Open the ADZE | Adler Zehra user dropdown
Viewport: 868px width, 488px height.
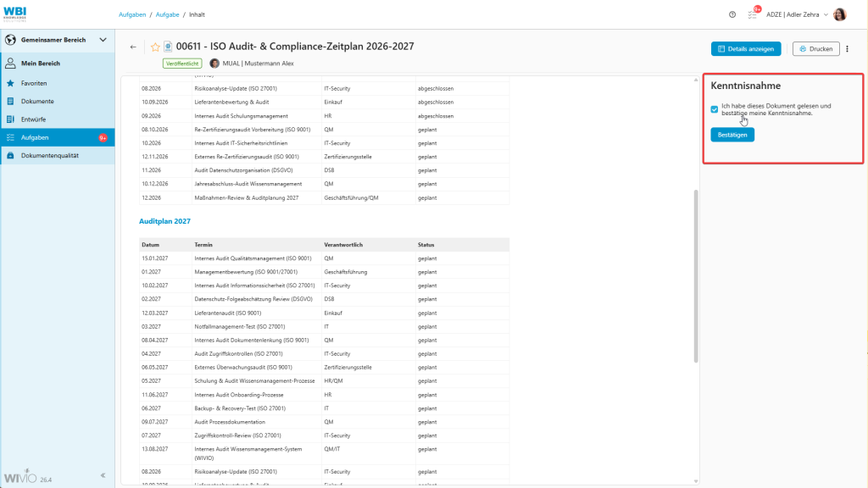click(x=797, y=15)
